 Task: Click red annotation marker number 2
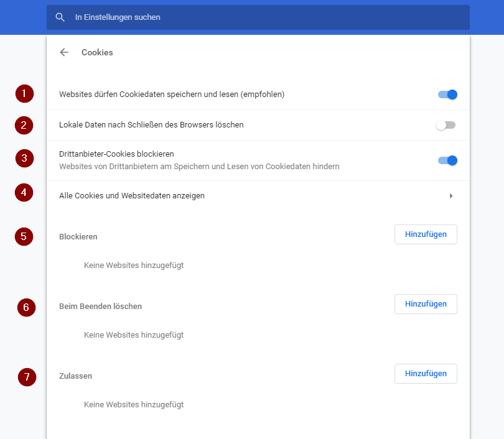click(x=24, y=125)
